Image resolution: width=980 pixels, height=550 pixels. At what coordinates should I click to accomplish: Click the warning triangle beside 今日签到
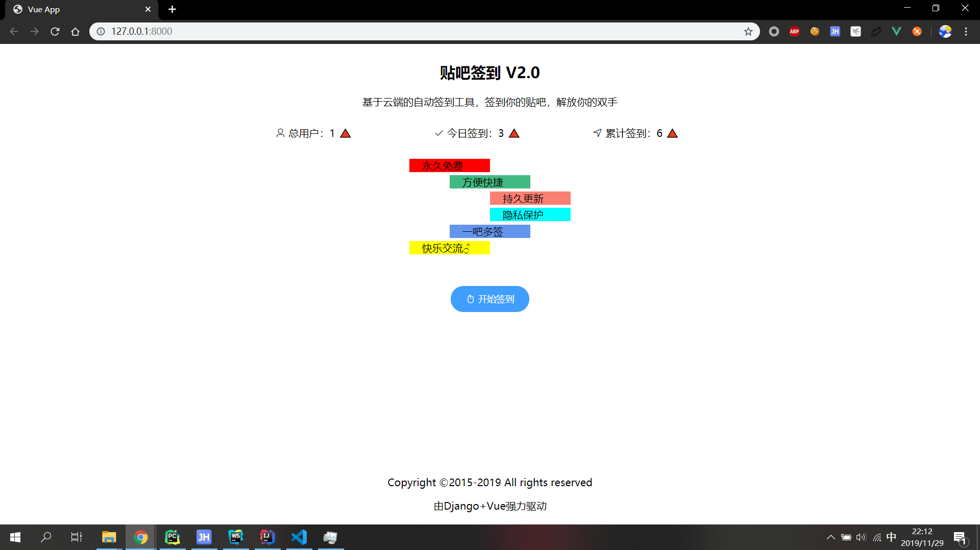tap(514, 133)
